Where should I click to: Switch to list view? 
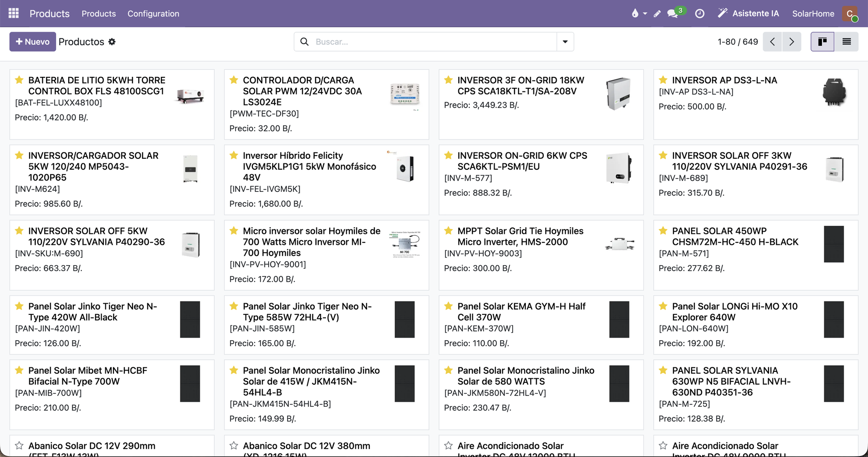[846, 42]
